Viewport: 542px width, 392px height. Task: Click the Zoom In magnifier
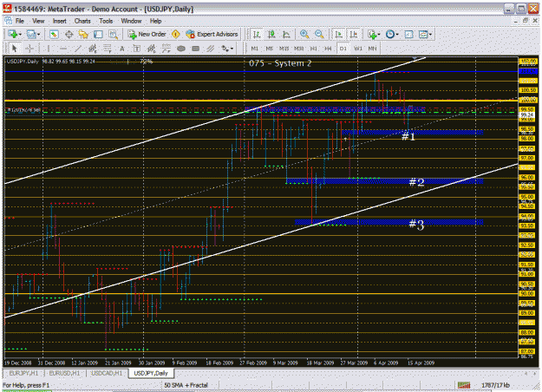pos(304,34)
